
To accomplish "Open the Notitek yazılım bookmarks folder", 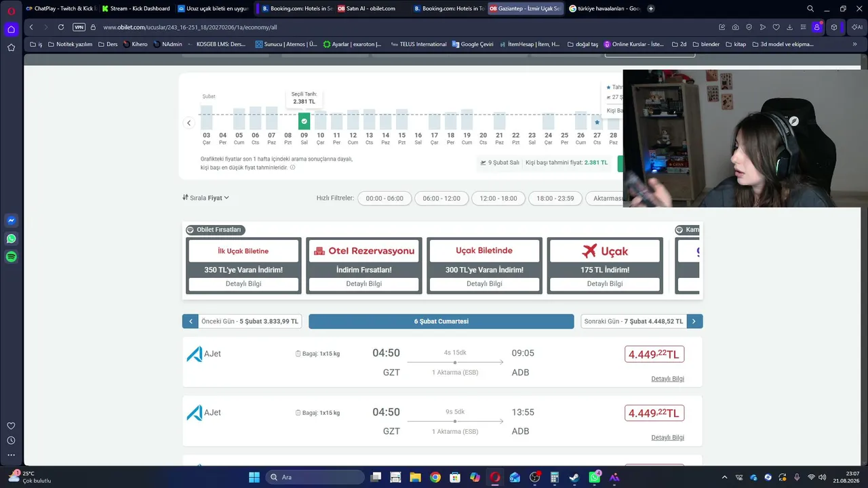I will (68, 44).
